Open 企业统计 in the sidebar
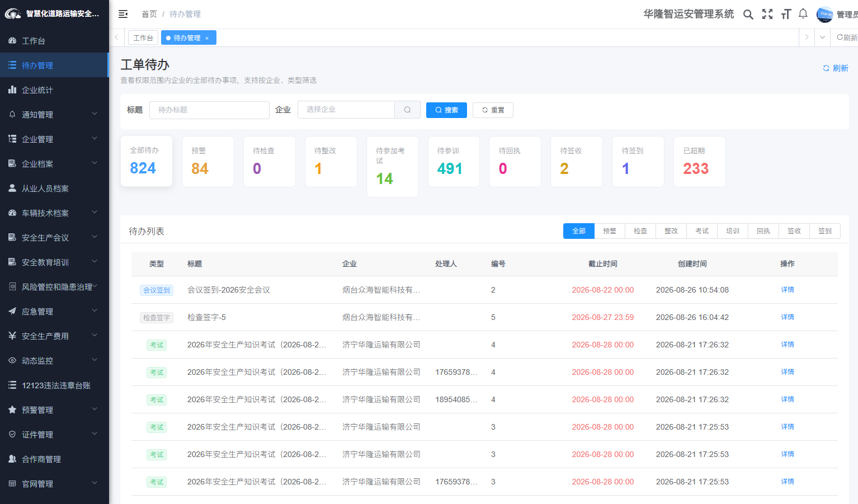This screenshot has height=504, width=858. point(54,90)
